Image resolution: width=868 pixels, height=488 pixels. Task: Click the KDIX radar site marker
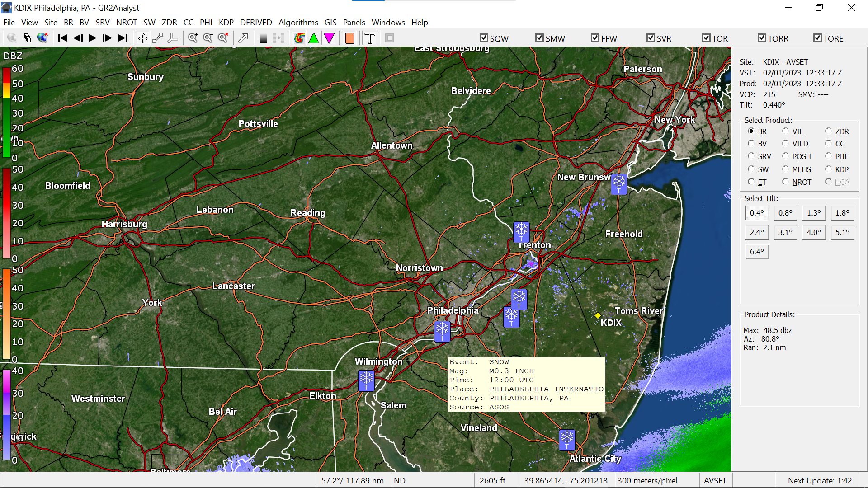[598, 315]
